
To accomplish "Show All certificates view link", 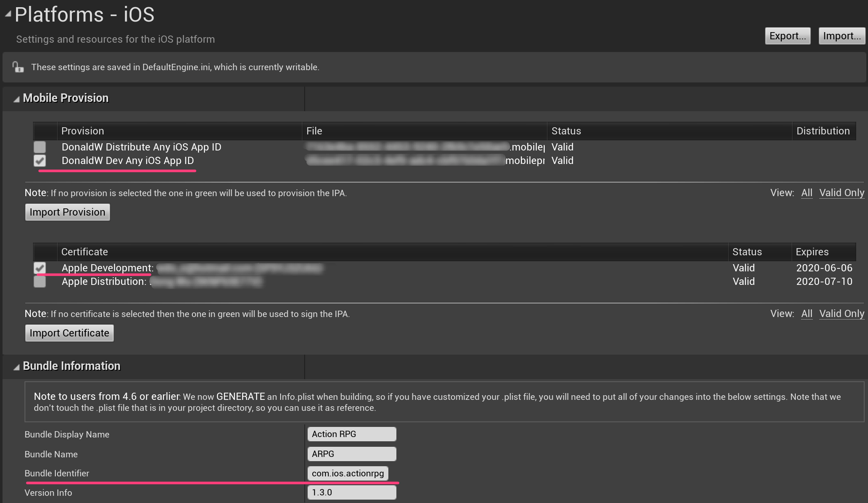I will pos(806,314).
